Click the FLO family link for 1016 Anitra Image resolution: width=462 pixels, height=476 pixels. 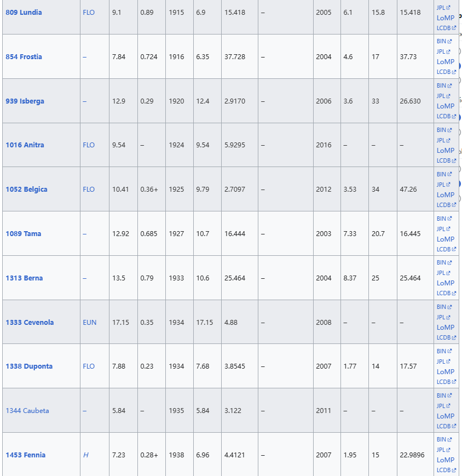pyautogui.click(x=89, y=145)
